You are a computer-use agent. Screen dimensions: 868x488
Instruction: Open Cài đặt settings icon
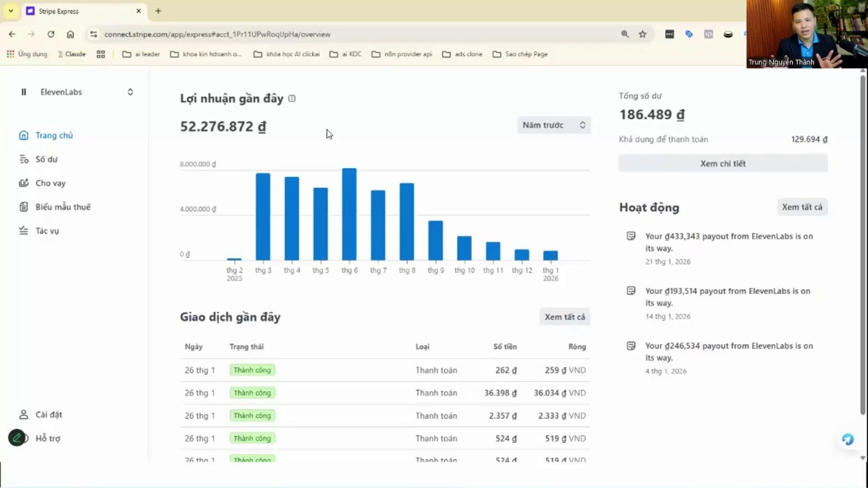pyautogui.click(x=24, y=414)
